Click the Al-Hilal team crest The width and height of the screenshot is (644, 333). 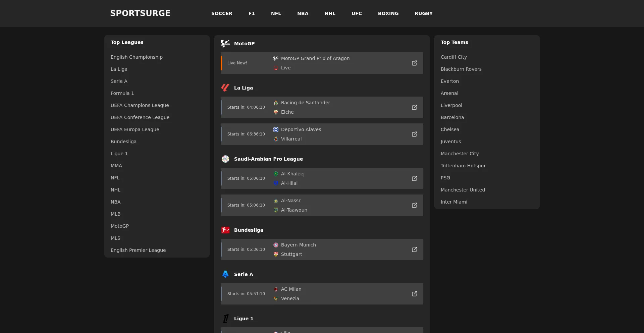point(276,183)
